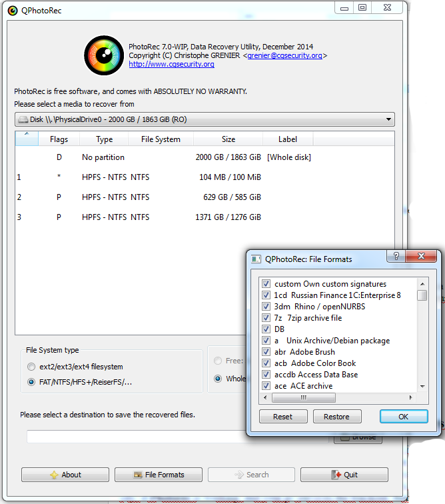Image resolution: width=445 pixels, height=504 pixels.
Task: Sort partitions by Type column
Action: click(x=104, y=139)
